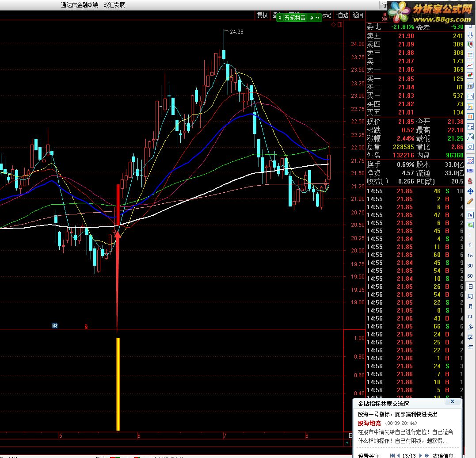Switch to the intraday line chart icon
Viewport: 476px width, 458px height.
point(470,65)
